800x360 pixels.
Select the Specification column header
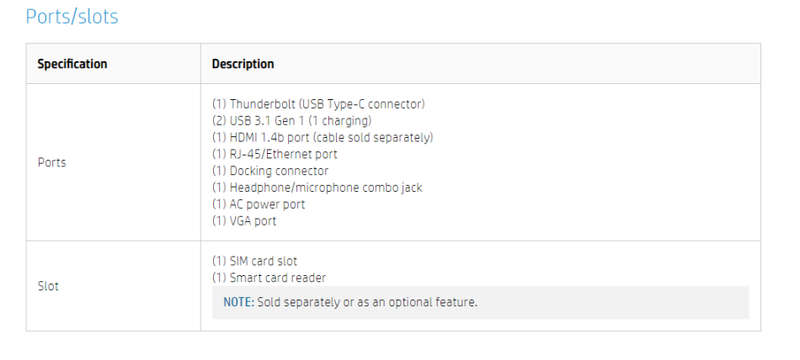[x=72, y=64]
